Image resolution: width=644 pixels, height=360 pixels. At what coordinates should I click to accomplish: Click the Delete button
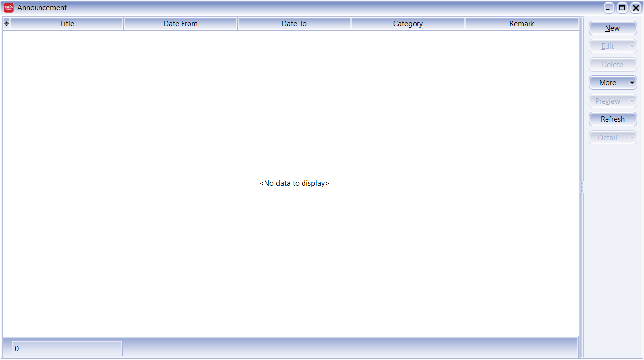[612, 65]
